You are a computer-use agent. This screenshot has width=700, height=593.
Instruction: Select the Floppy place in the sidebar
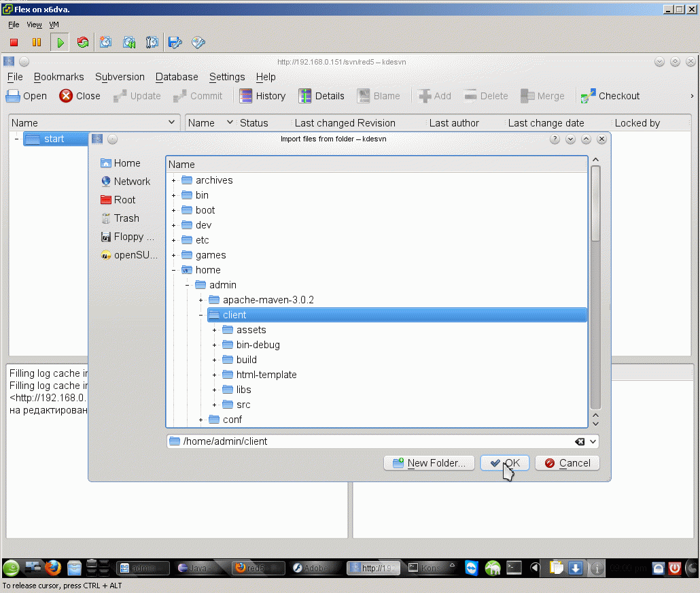point(128,237)
